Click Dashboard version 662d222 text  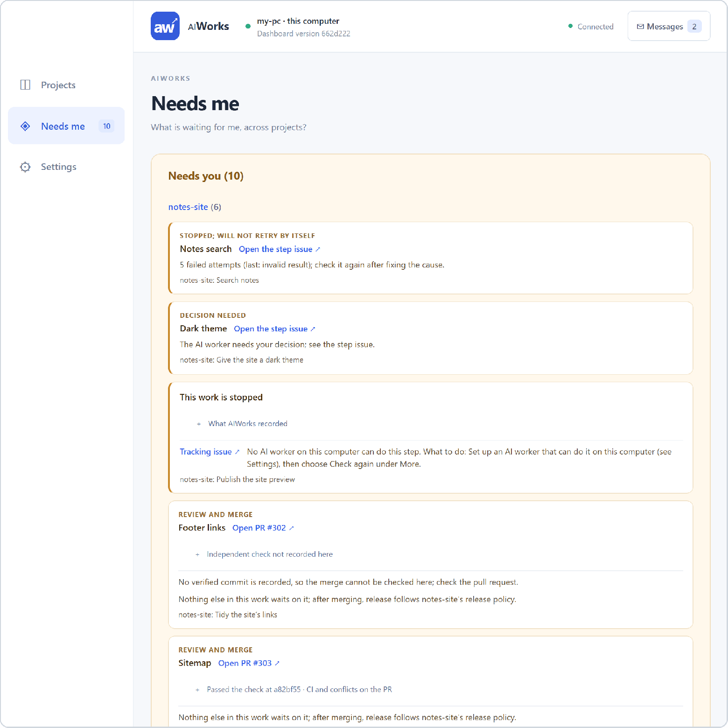[304, 34]
